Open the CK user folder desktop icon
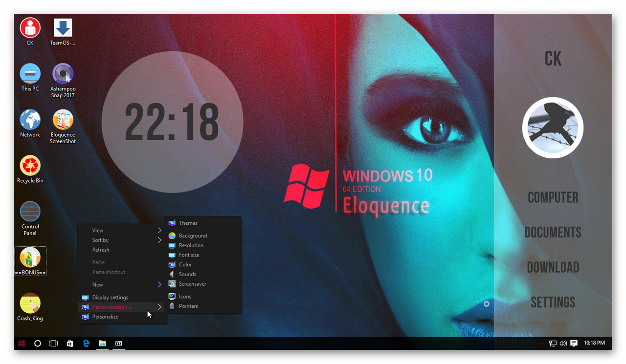 [30, 31]
